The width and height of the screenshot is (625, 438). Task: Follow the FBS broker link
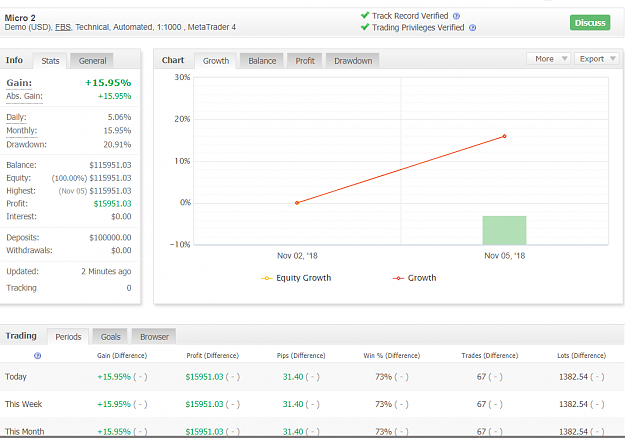(x=63, y=27)
